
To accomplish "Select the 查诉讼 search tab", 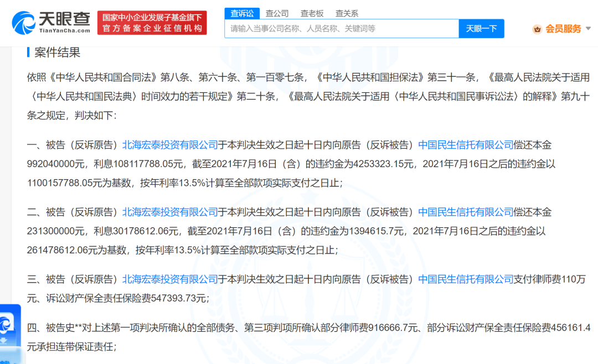I will (x=242, y=13).
